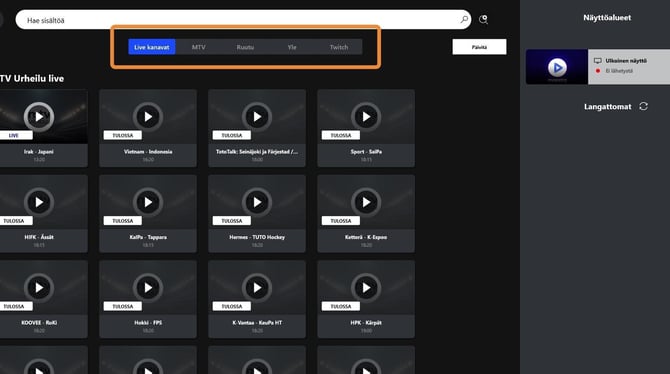Click the Näyttöalueet heading

(607, 18)
